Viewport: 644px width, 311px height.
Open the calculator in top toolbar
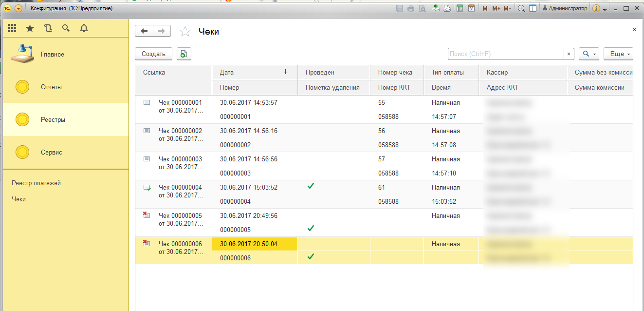pyautogui.click(x=459, y=8)
